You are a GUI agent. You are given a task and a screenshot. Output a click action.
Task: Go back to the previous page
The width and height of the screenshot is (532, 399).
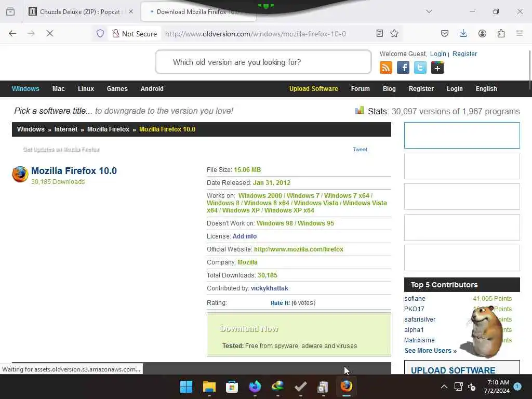[12, 33]
